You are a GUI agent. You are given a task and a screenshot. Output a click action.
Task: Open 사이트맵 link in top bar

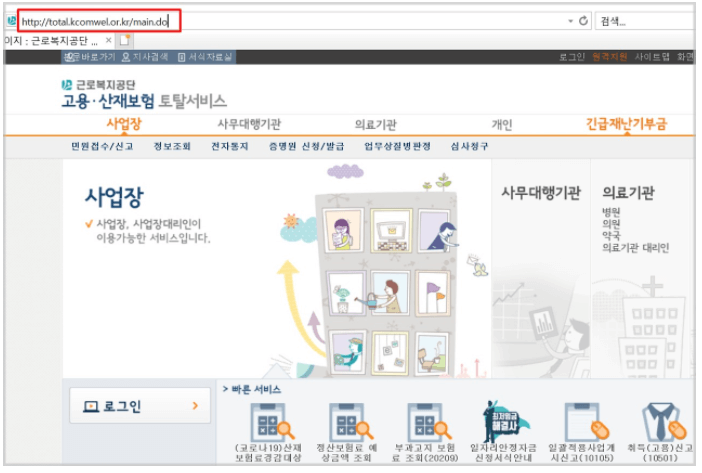point(652,57)
